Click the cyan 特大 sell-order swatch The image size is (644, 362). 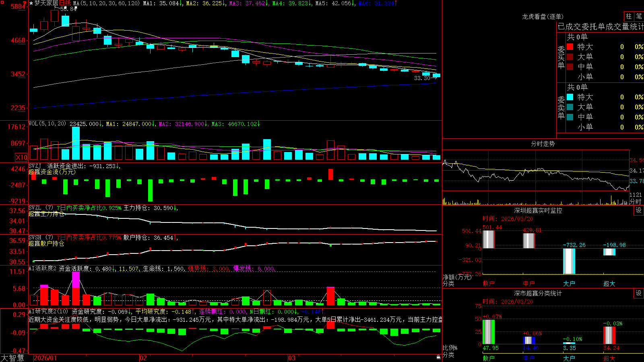[570, 97]
